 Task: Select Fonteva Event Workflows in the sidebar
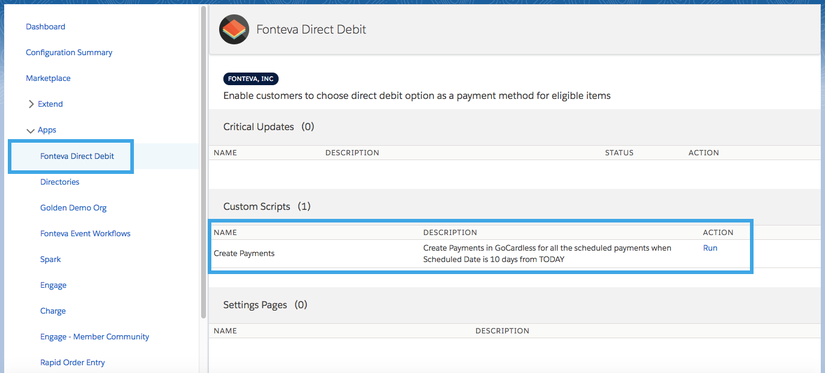coord(85,234)
